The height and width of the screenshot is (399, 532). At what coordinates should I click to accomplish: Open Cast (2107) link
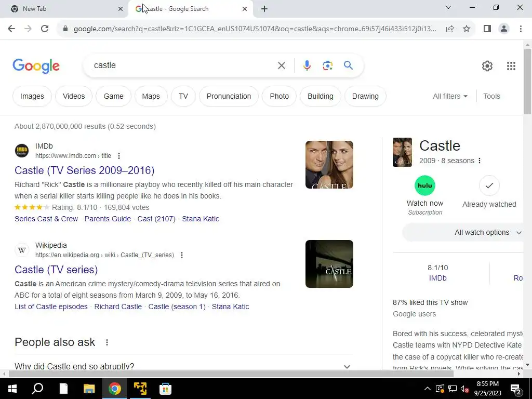(156, 219)
